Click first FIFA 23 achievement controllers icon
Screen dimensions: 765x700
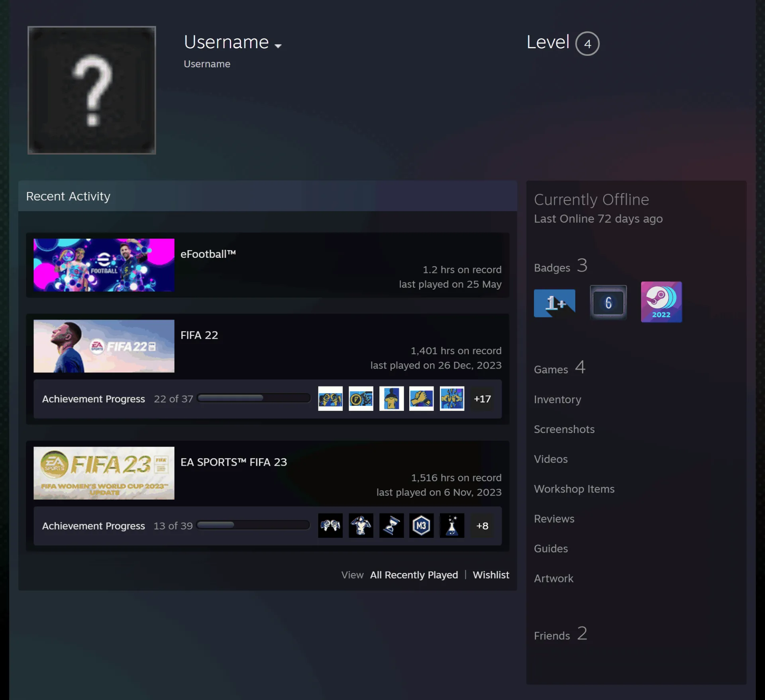pos(330,525)
